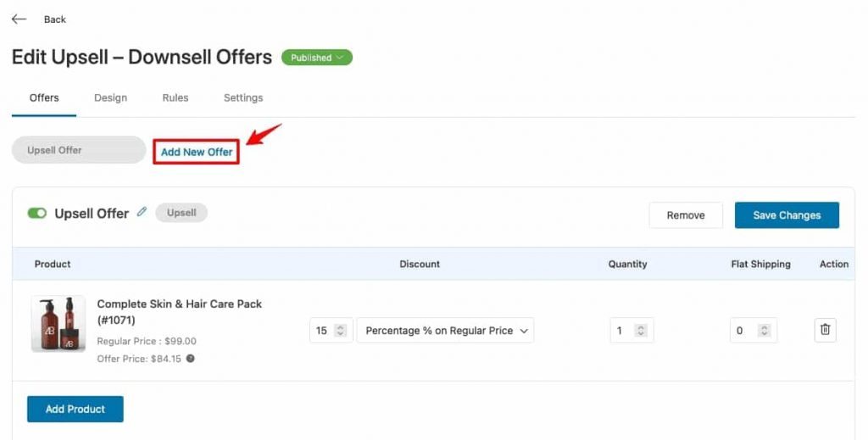Adjust the Flat Shipping stepper arrows
Viewport: 868px width, 440px height.
pos(764,331)
